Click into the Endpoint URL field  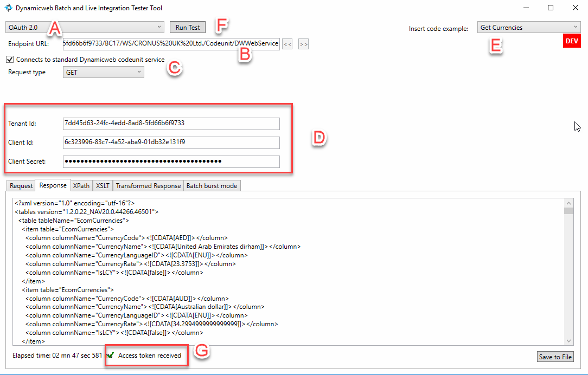(x=171, y=44)
